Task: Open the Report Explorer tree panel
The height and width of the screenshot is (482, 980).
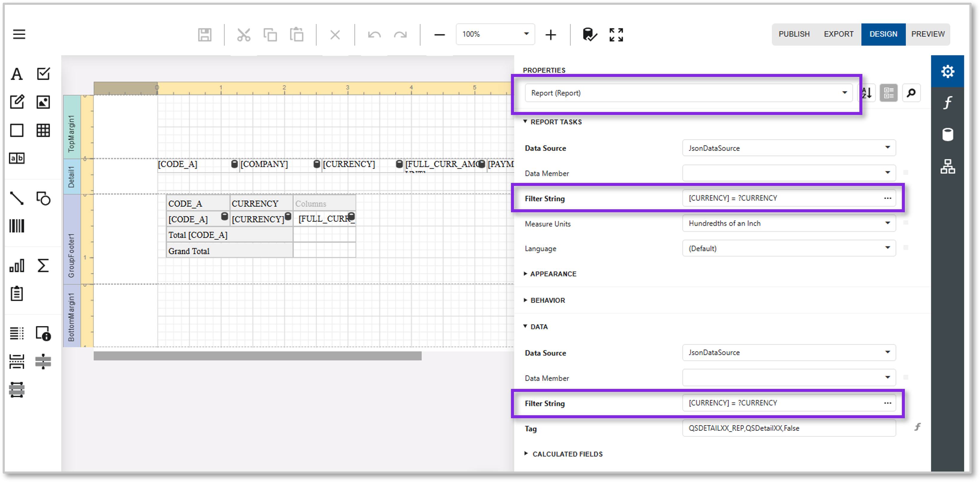Action: pyautogui.click(x=947, y=166)
